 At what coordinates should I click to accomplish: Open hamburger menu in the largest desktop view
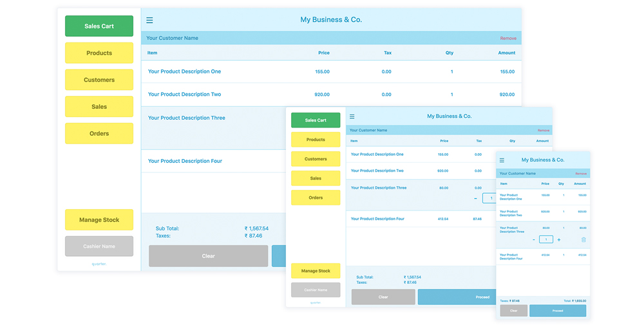pos(149,20)
